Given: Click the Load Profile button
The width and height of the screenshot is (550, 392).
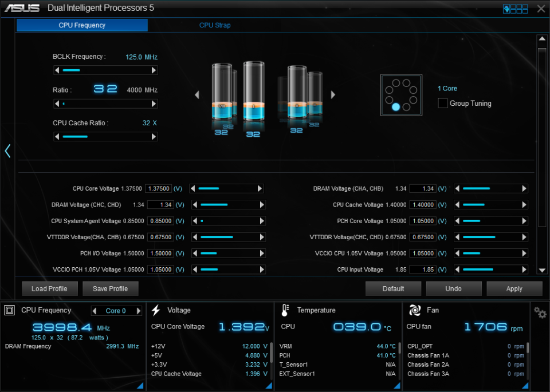Looking at the screenshot, I should [49, 288].
